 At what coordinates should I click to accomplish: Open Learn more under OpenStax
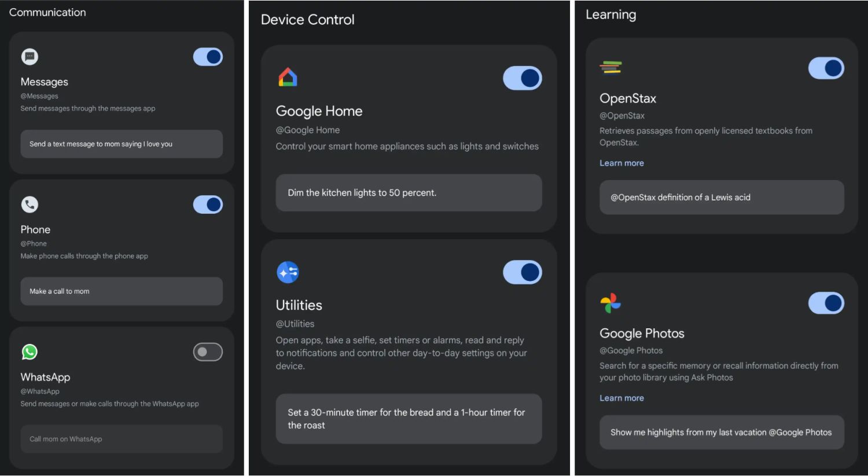click(x=621, y=163)
